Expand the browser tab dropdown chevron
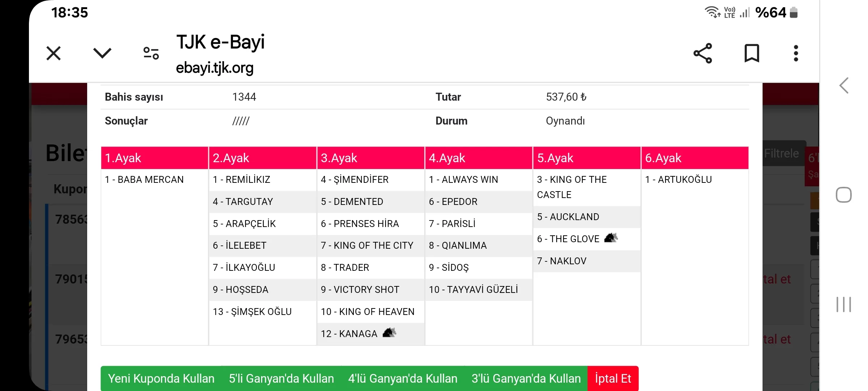Screen dimensions: 868x391 point(102,53)
